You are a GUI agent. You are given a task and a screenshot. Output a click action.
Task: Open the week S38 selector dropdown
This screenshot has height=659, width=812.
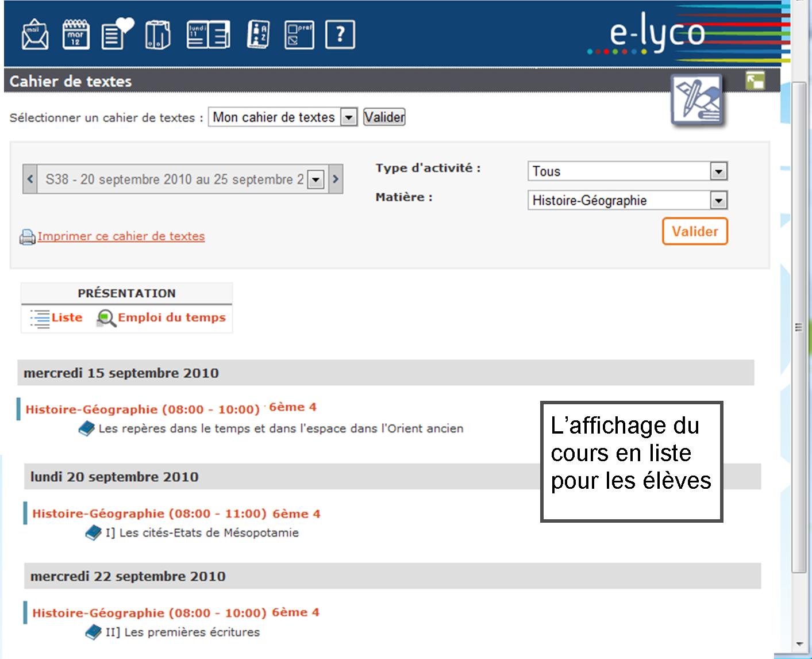(x=315, y=179)
